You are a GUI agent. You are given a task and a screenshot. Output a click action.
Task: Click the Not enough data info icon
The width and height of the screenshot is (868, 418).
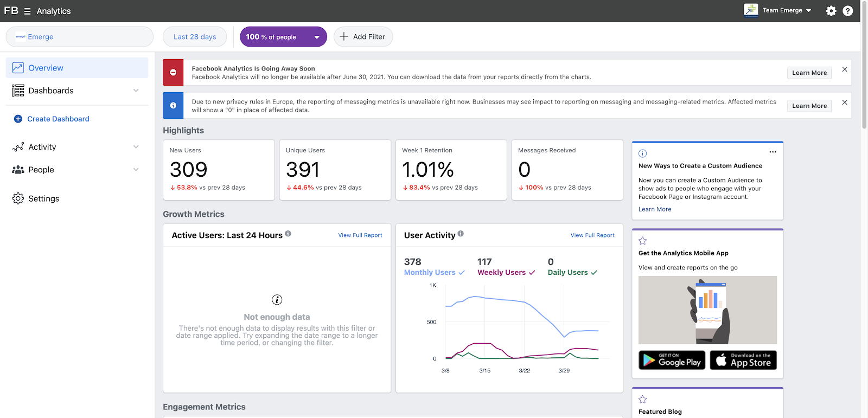point(277,300)
